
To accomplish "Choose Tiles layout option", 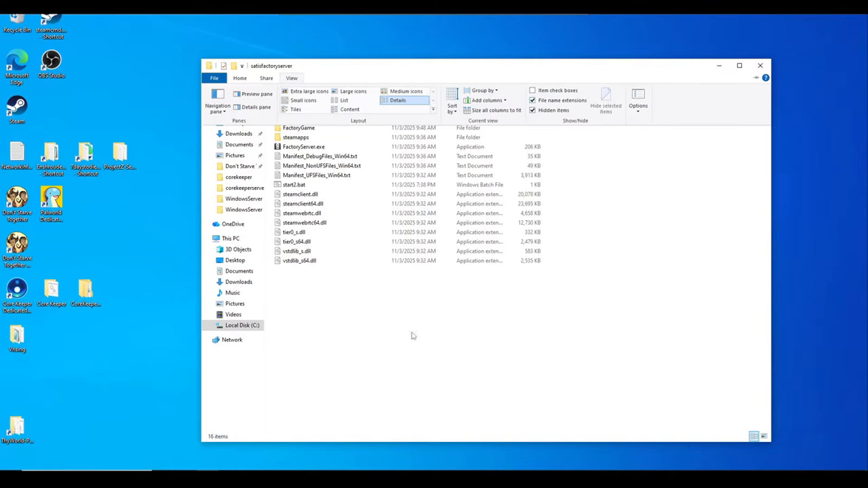I will point(291,110).
